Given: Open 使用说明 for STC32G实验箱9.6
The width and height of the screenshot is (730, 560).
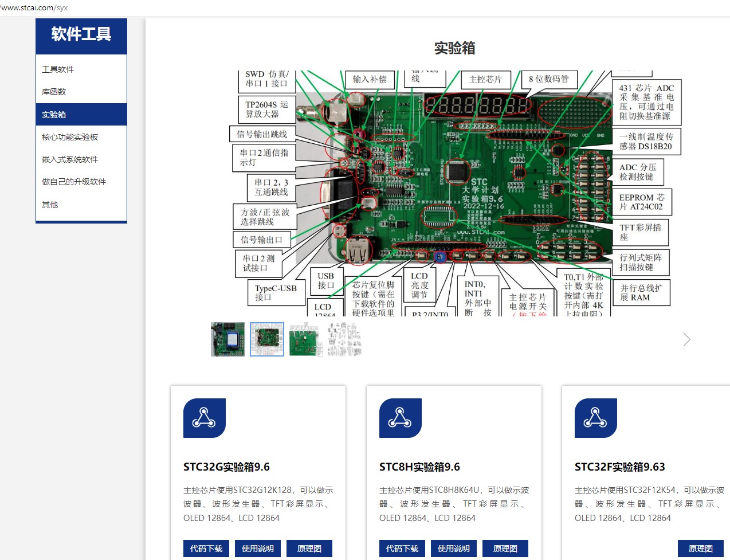Looking at the screenshot, I should [x=258, y=549].
